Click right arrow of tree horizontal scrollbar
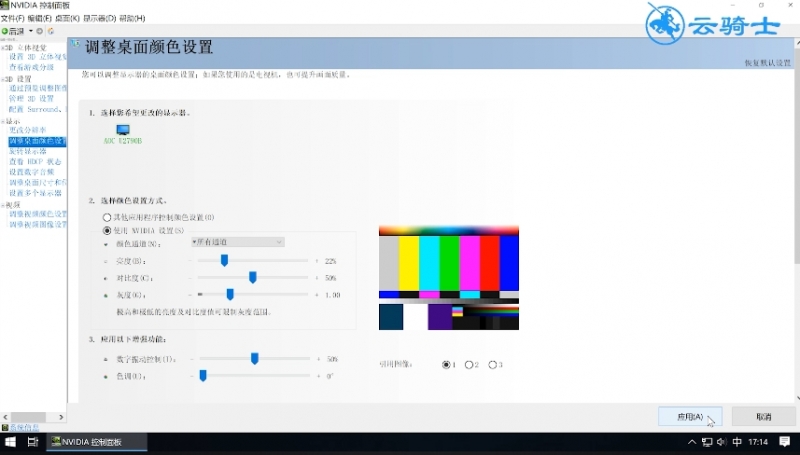 [x=61, y=417]
